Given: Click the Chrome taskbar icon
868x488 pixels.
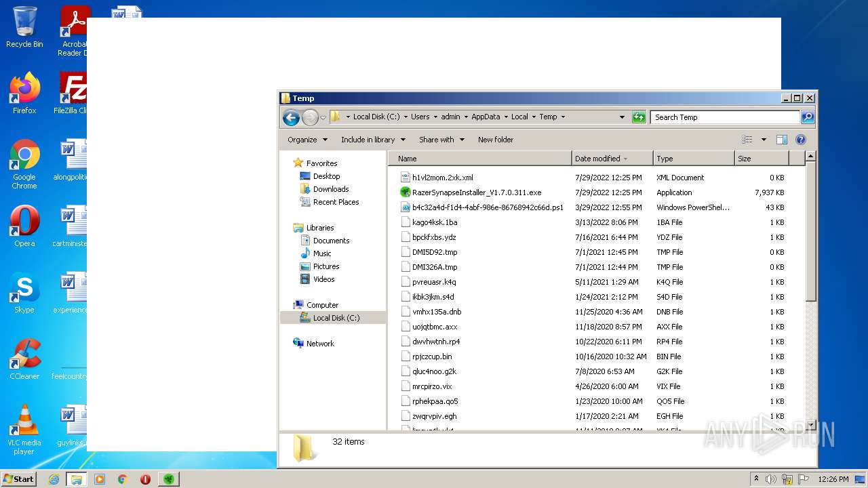Looking at the screenshot, I should [x=123, y=479].
